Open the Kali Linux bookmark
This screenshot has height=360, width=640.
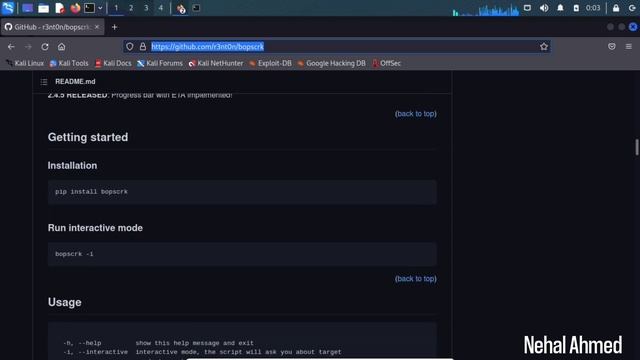[24, 63]
